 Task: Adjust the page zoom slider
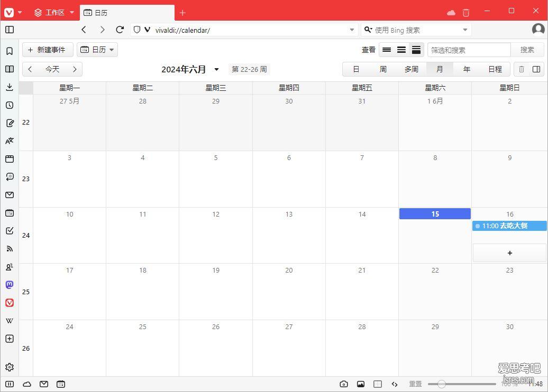(x=461, y=384)
